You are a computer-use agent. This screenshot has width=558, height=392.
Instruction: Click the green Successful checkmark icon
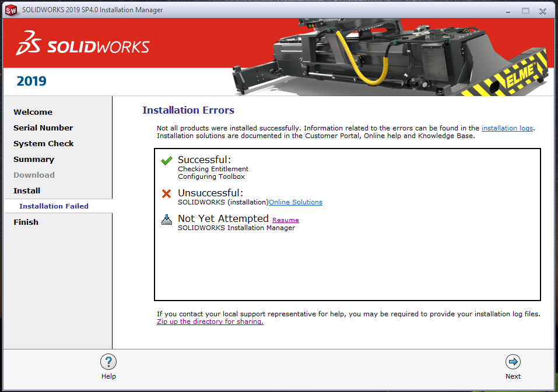coord(167,161)
